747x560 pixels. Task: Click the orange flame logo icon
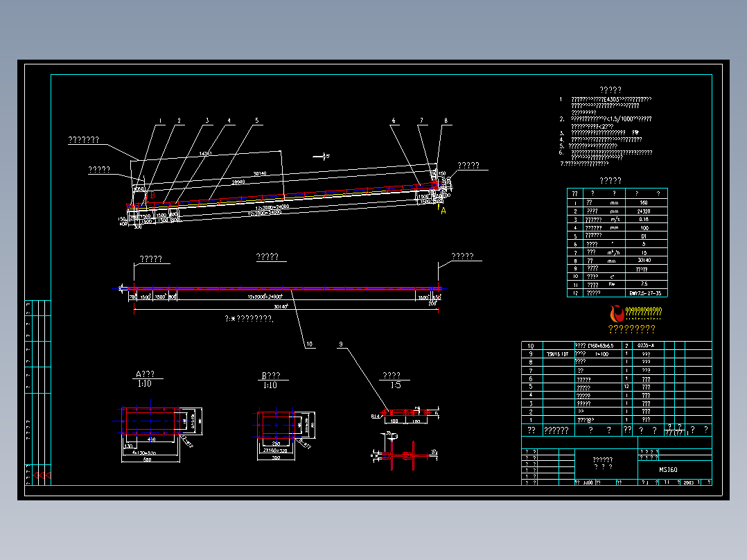[617, 313]
